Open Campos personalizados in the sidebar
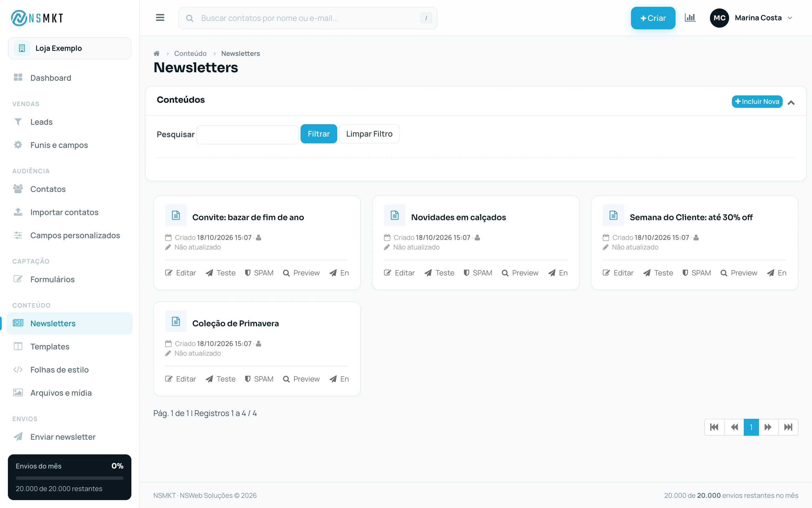The height and width of the screenshot is (508, 812). [69, 236]
